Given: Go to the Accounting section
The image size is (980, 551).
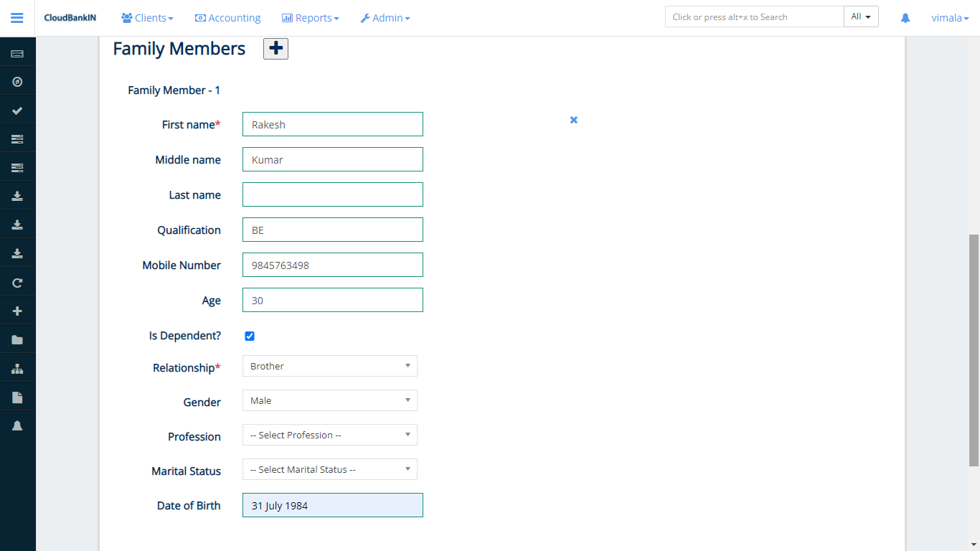Looking at the screenshot, I should coord(227,18).
